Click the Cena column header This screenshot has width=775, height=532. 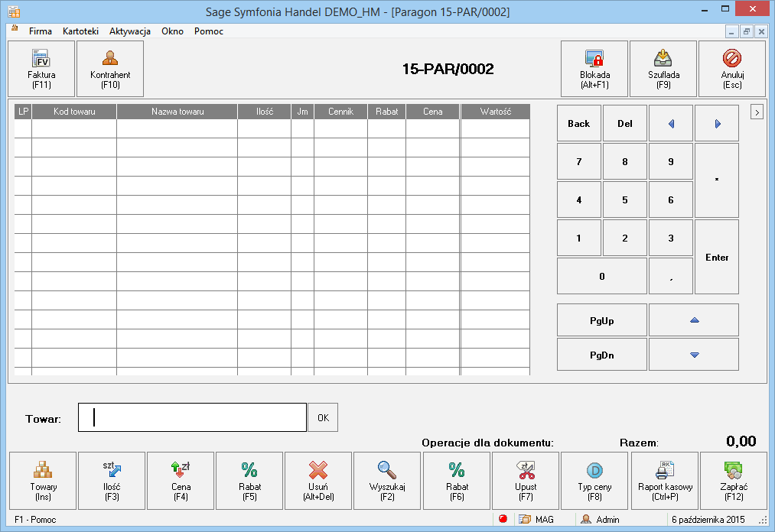[432, 112]
